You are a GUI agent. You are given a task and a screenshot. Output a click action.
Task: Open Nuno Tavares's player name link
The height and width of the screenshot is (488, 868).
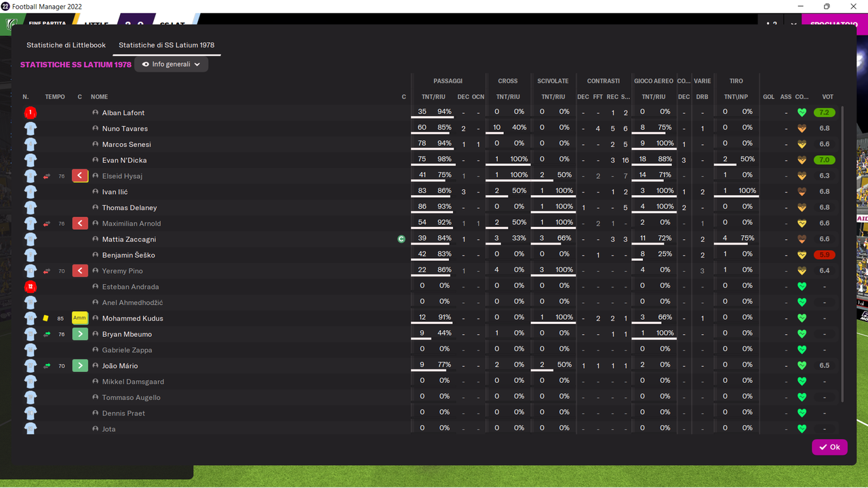pos(125,129)
